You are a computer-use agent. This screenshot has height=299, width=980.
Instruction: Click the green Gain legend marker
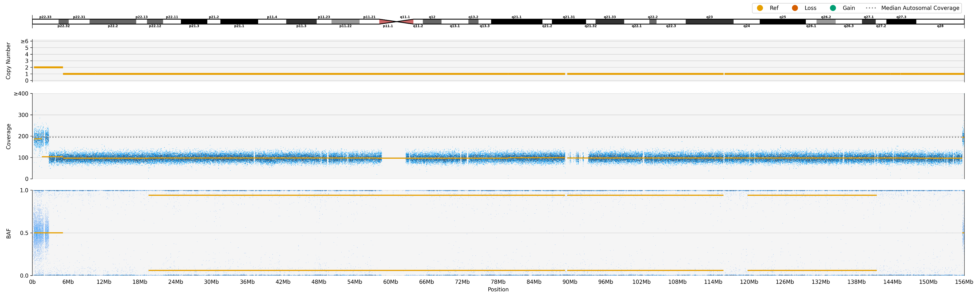pos(833,8)
